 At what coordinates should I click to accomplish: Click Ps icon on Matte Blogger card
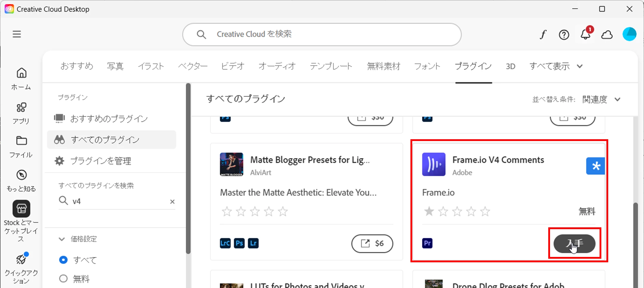tap(239, 243)
